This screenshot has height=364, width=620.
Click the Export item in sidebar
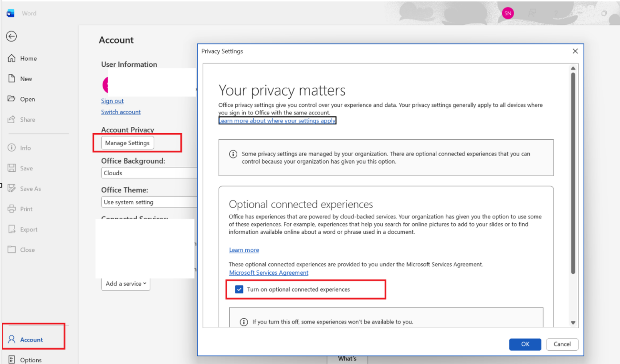[x=22, y=229]
